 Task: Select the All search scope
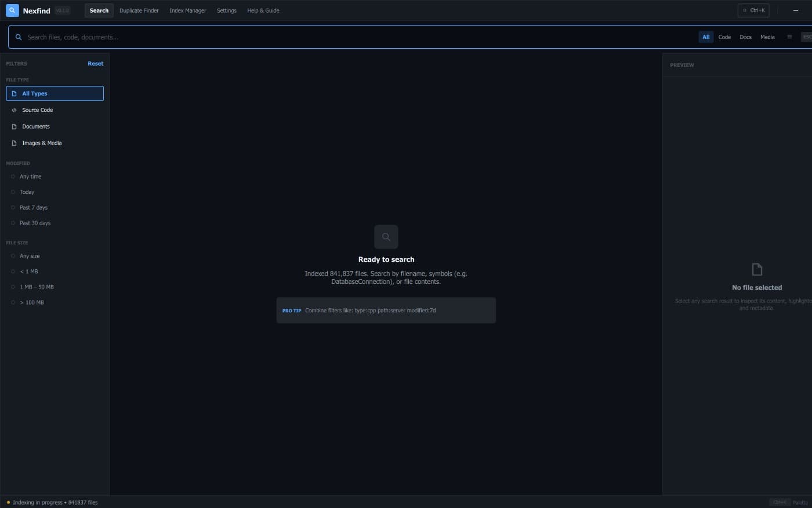click(706, 37)
